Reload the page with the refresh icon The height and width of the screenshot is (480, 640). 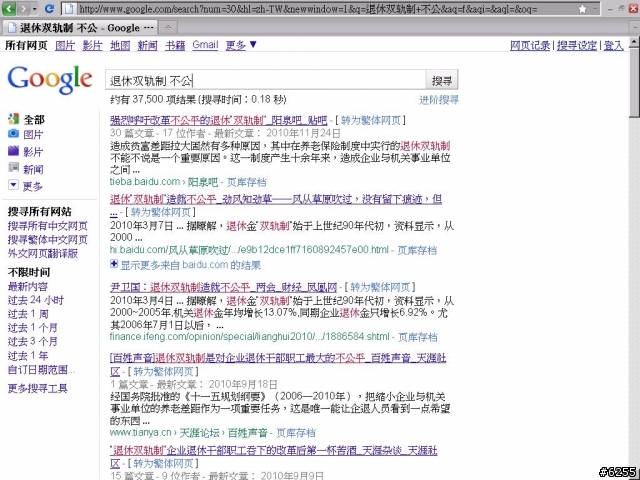49,8
